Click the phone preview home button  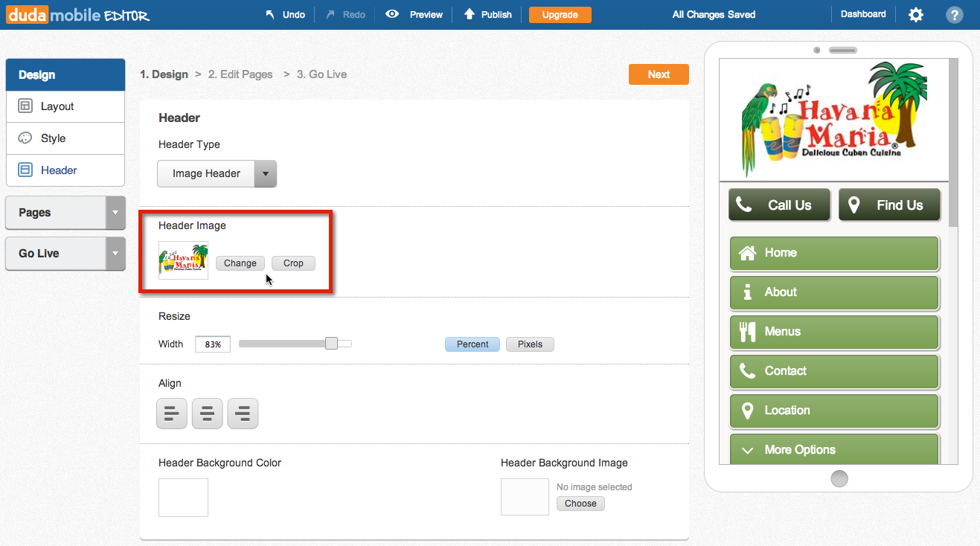[x=839, y=478]
